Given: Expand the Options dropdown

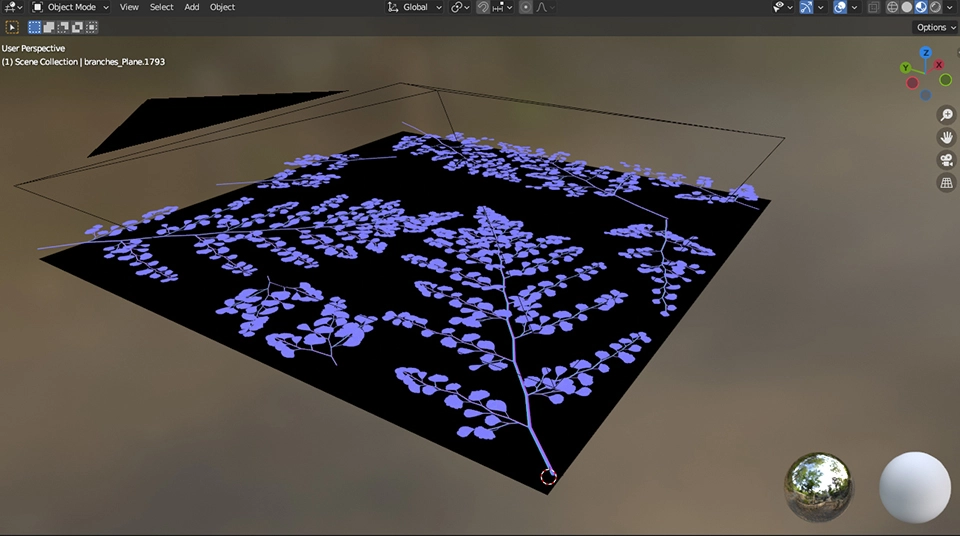Looking at the screenshot, I should click(935, 27).
